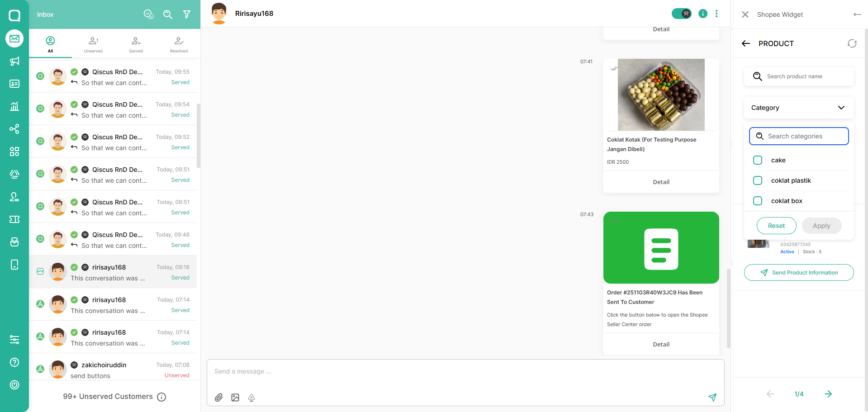Collapse the Shopee Widget with top-right arrow

pos(857,14)
